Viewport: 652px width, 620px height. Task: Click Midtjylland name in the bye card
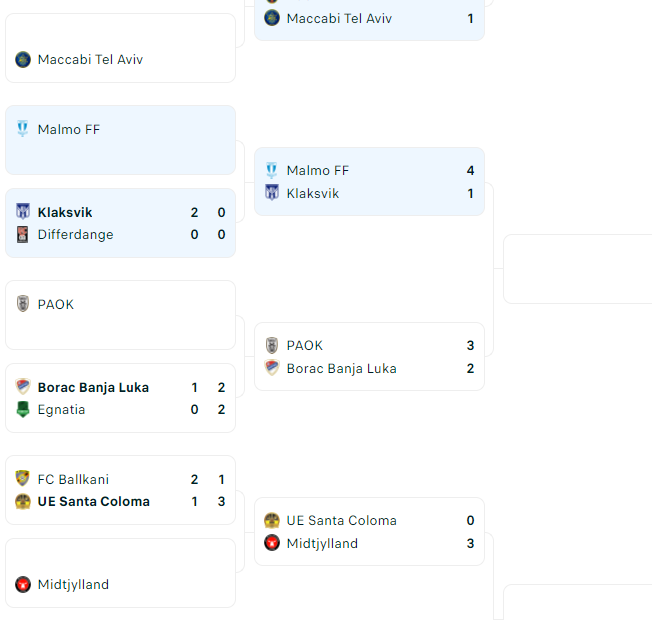tap(73, 584)
